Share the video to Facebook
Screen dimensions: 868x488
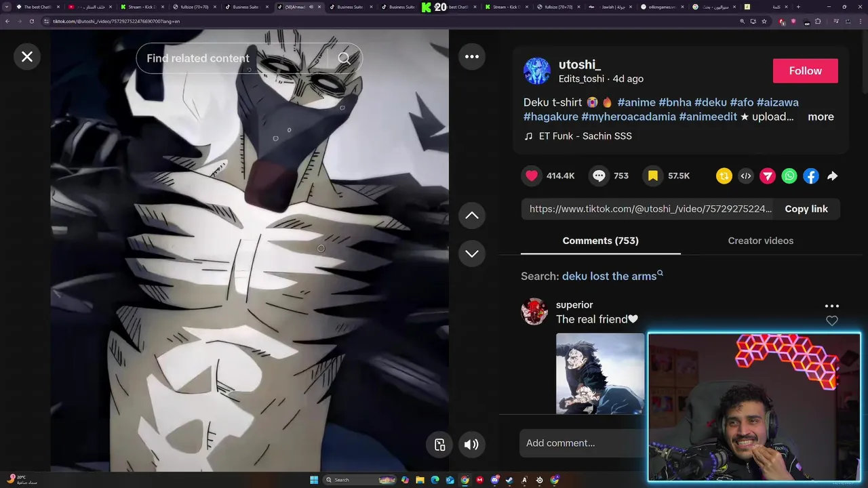(x=811, y=176)
